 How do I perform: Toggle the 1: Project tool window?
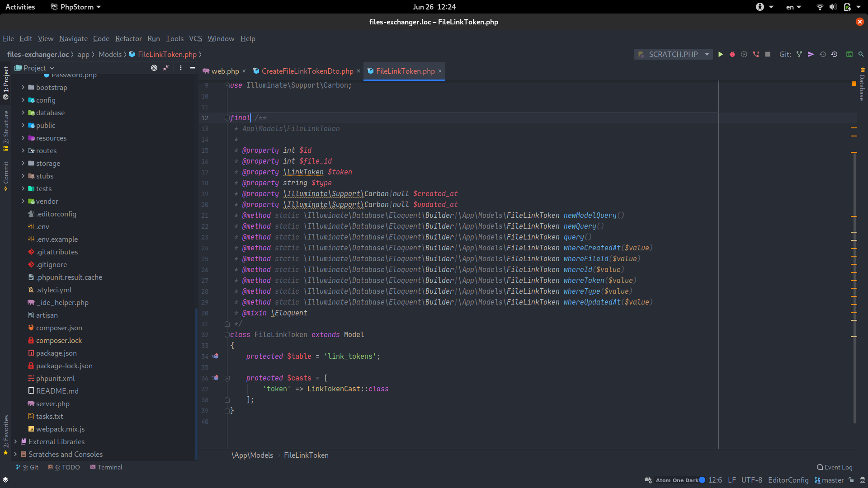point(6,83)
